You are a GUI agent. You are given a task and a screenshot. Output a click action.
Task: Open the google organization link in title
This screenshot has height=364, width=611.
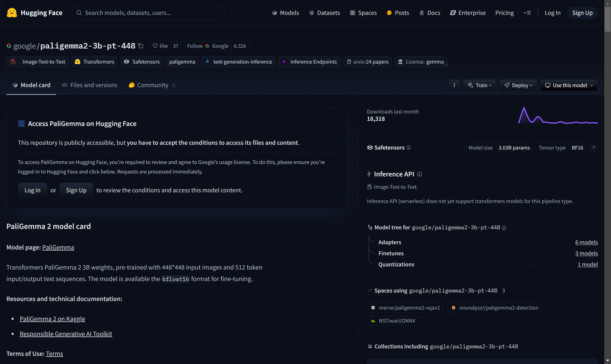tap(25, 46)
